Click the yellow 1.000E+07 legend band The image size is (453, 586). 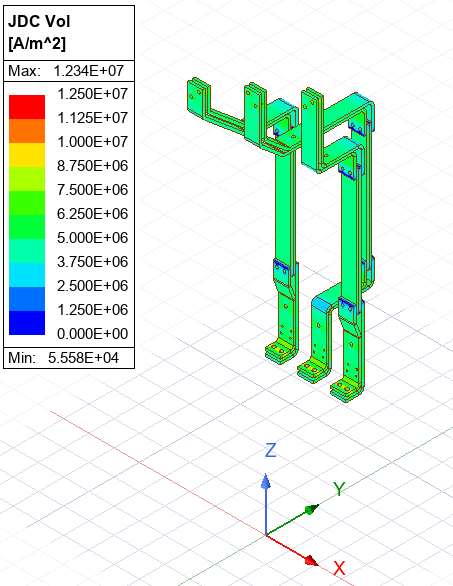click(27, 155)
